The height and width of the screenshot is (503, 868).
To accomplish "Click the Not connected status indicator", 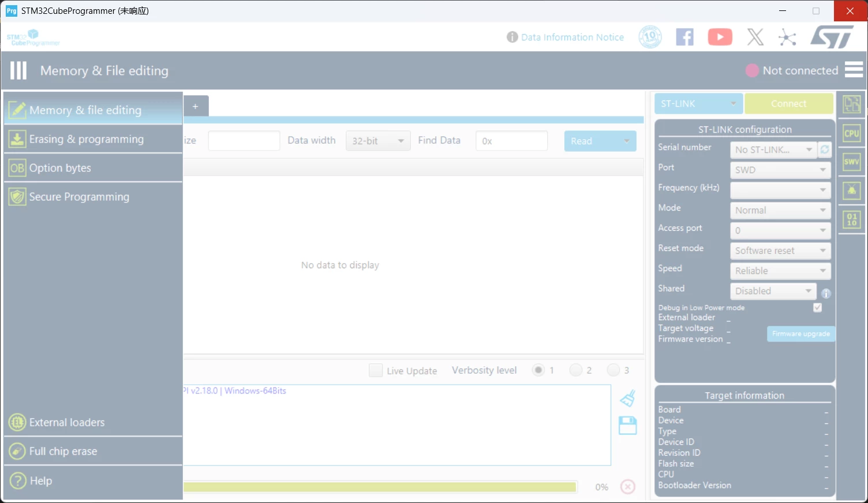I will coord(792,70).
